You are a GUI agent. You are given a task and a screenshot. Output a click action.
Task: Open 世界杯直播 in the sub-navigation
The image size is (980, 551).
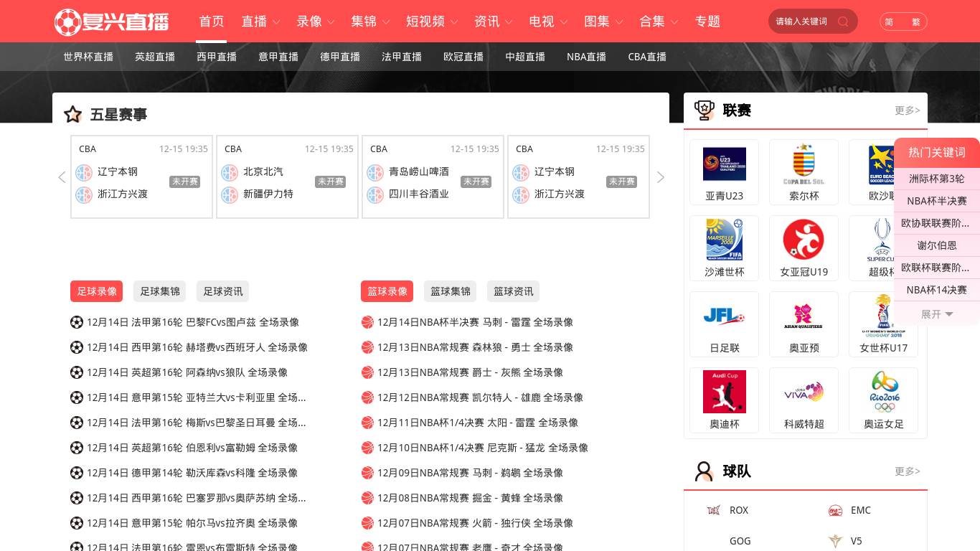tap(88, 57)
